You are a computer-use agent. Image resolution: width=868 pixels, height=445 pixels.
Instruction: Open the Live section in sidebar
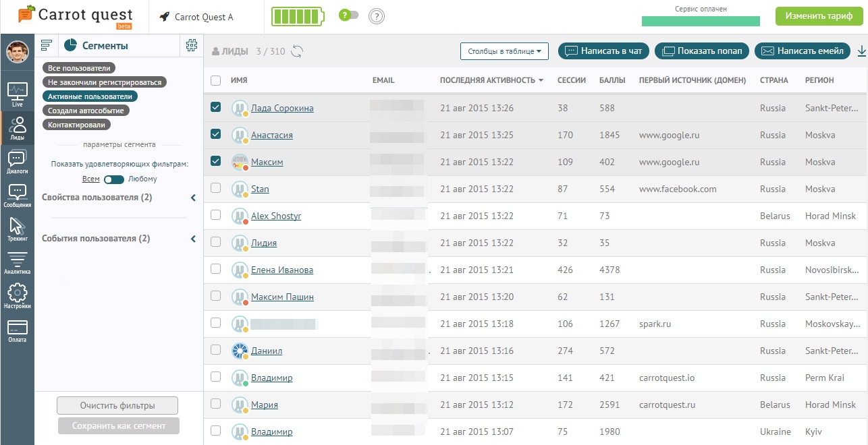point(17,94)
